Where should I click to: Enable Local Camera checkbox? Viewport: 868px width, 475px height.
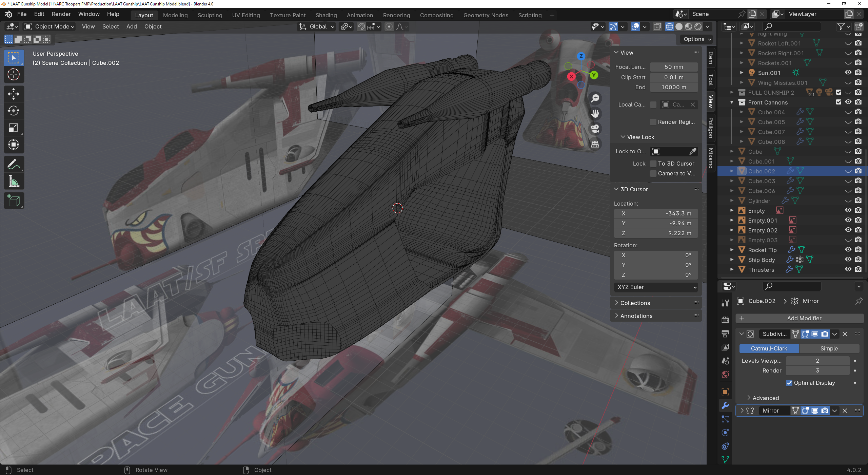point(653,104)
